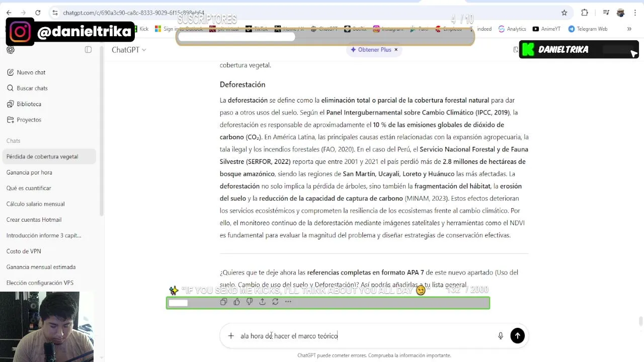The width and height of the screenshot is (644, 362).
Task: Open chat Costo de VPN
Action: [x=49, y=251]
